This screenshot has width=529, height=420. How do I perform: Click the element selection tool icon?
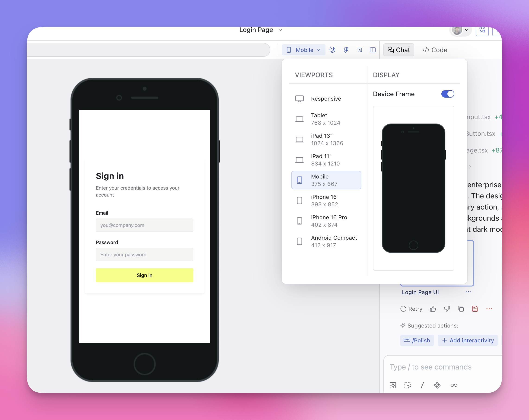[408, 385]
